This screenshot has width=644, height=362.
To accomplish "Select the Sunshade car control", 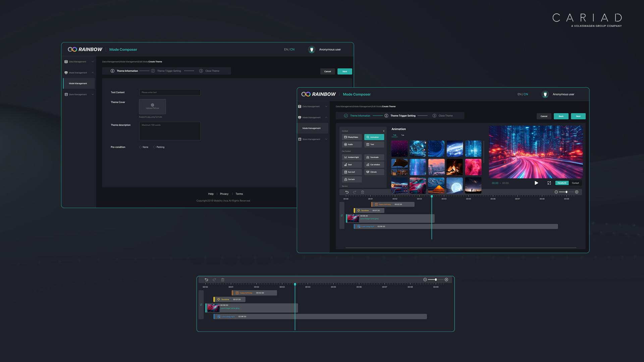I will tap(374, 157).
